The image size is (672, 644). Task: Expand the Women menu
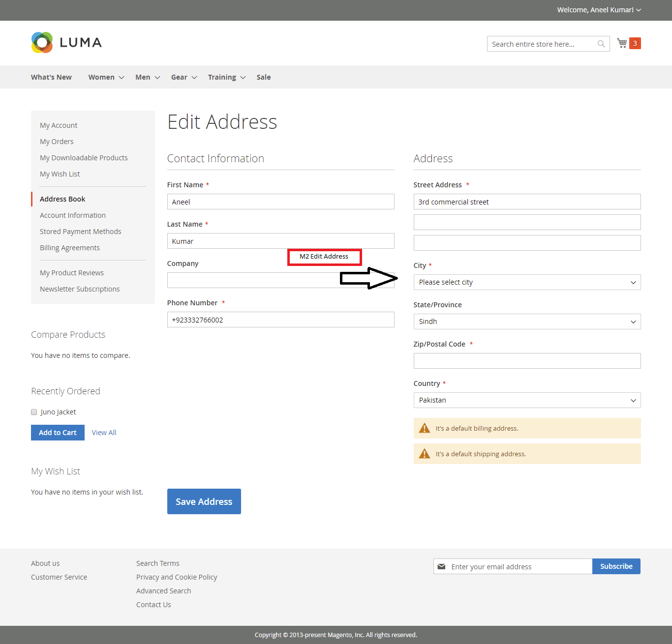click(106, 77)
